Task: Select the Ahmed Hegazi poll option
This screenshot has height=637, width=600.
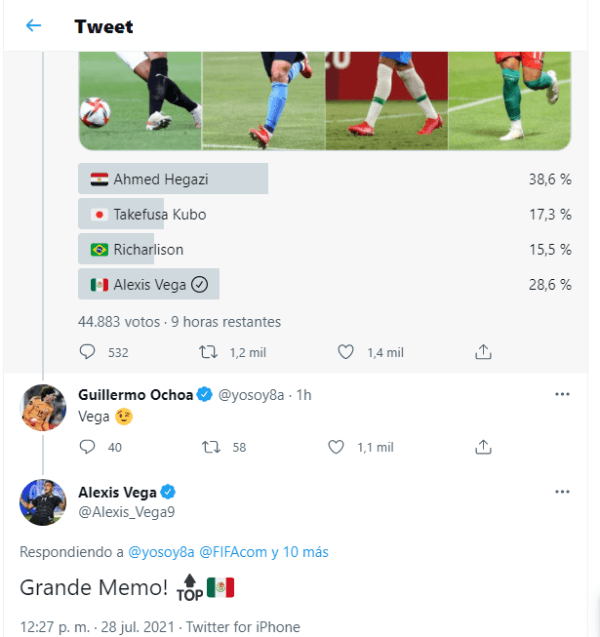Action: click(x=172, y=179)
